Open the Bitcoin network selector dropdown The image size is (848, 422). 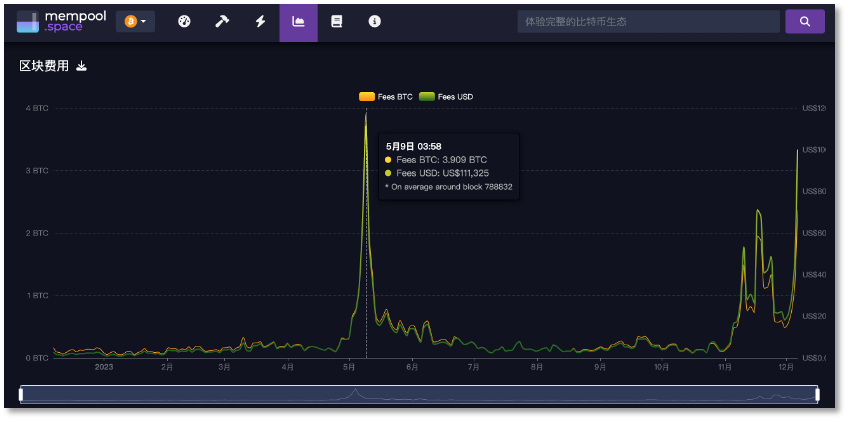coord(135,21)
